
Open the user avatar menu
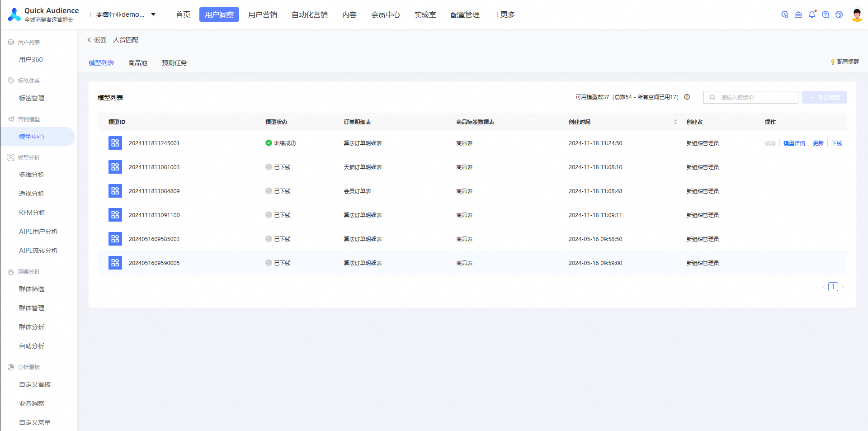[x=857, y=14]
